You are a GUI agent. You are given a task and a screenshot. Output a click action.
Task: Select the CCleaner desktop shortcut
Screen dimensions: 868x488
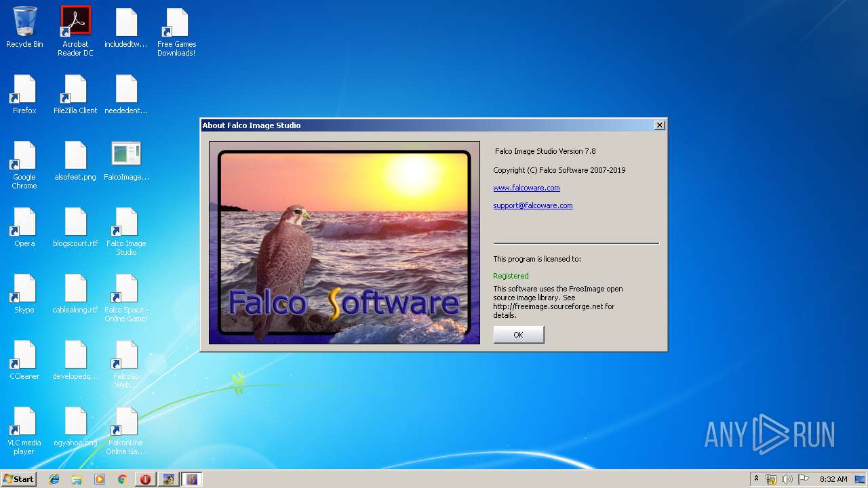tap(24, 360)
